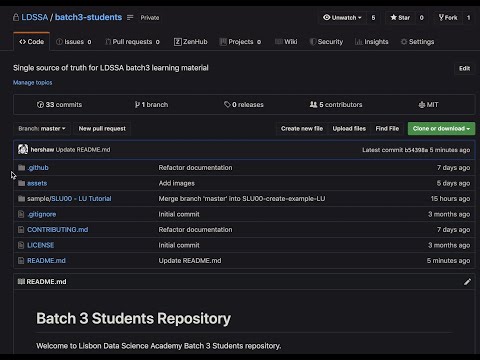
Task: Click Edit description button
Action: coord(464,68)
